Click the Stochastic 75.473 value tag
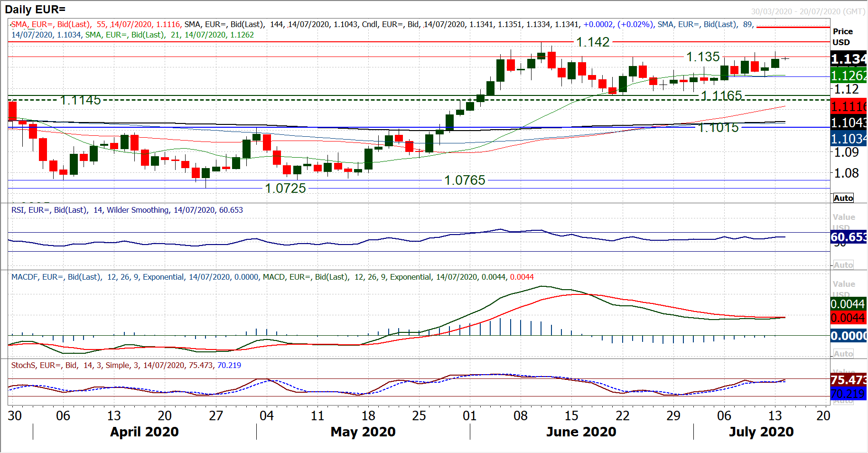The width and height of the screenshot is (868, 453). pos(849,380)
